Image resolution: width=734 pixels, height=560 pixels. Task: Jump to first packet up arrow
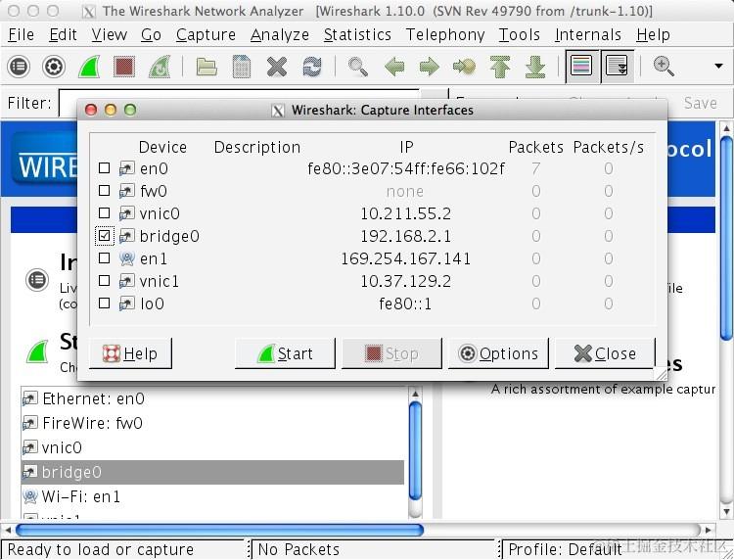(x=499, y=67)
